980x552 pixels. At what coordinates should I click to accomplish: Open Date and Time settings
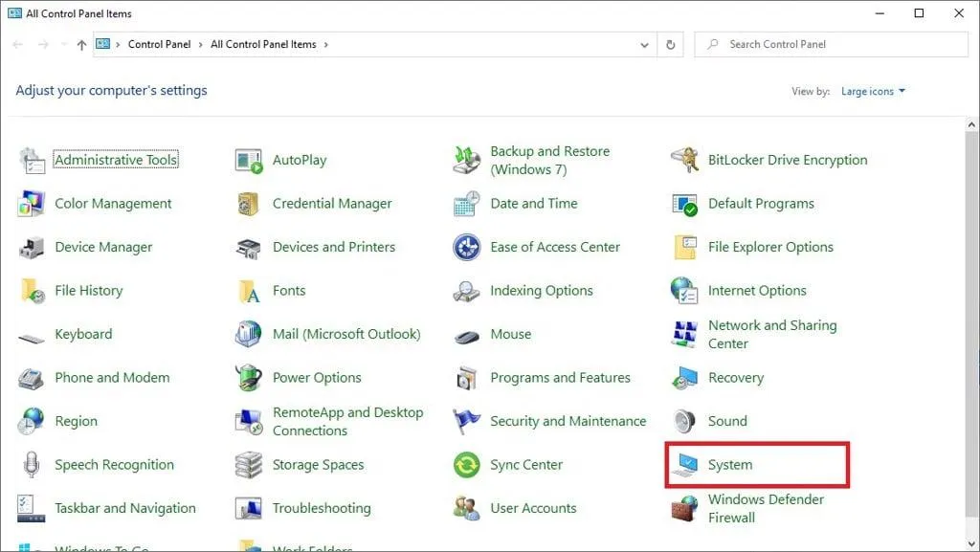coord(533,203)
